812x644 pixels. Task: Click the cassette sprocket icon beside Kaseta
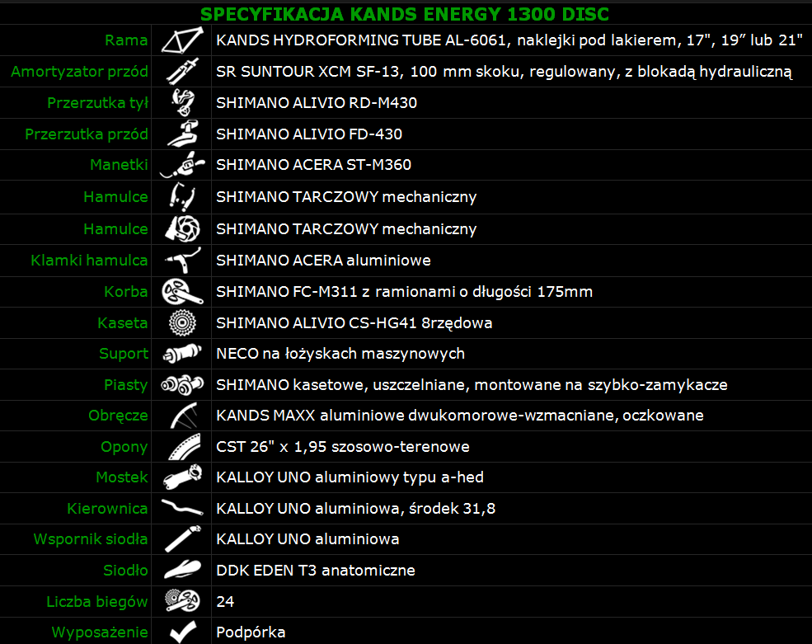[x=182, y=322]
